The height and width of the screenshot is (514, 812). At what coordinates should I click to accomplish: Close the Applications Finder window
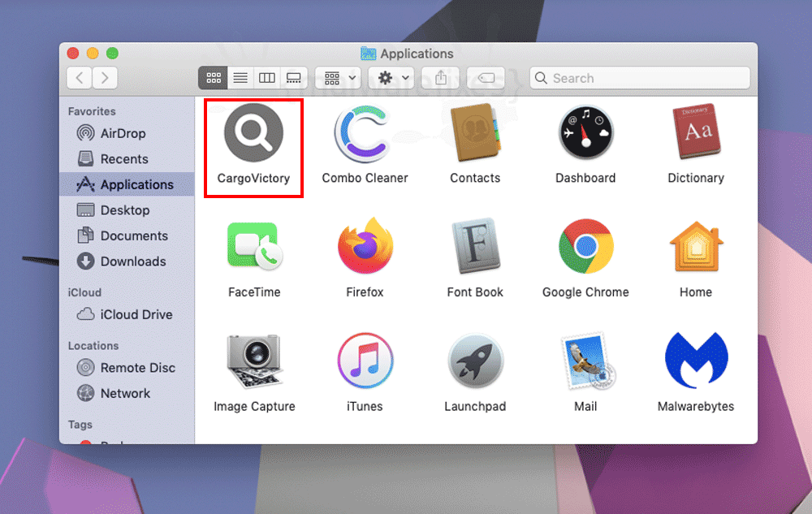pyautogui.click(x=73, y=54)
